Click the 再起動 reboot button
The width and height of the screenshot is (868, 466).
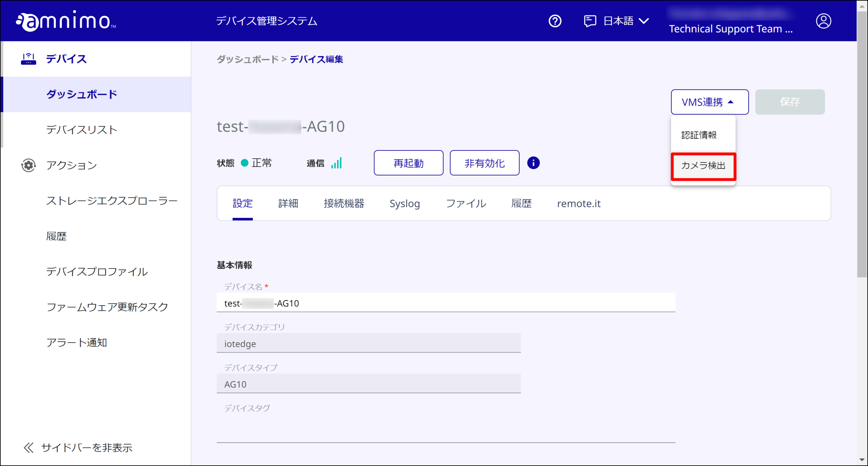(x=408, y=163)
